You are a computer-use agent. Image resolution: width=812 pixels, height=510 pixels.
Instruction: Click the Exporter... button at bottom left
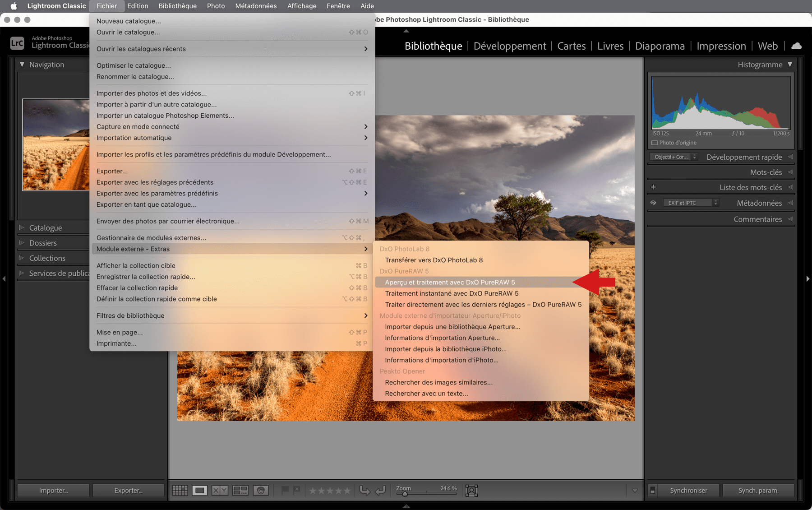coord(128,490)
